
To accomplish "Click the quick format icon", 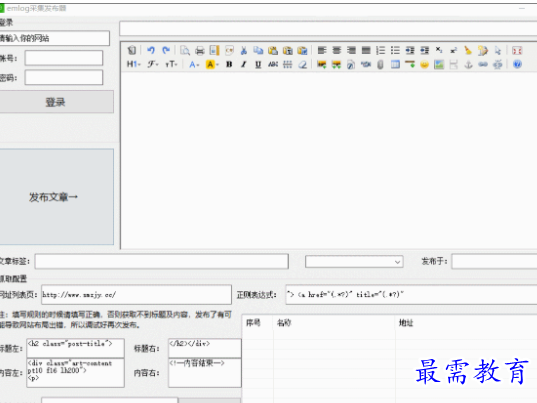I will (483, 50).
